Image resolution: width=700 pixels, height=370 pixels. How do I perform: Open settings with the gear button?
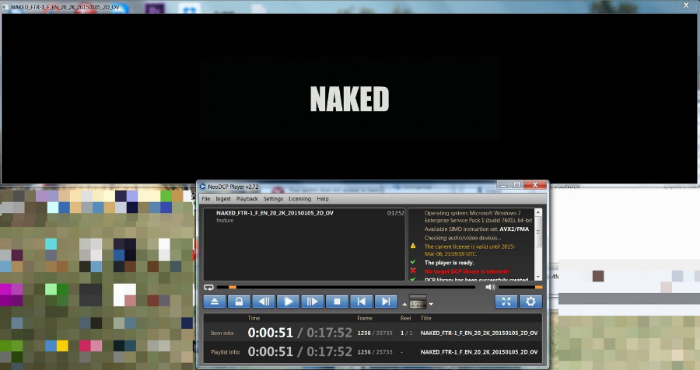tap(530, 302)
